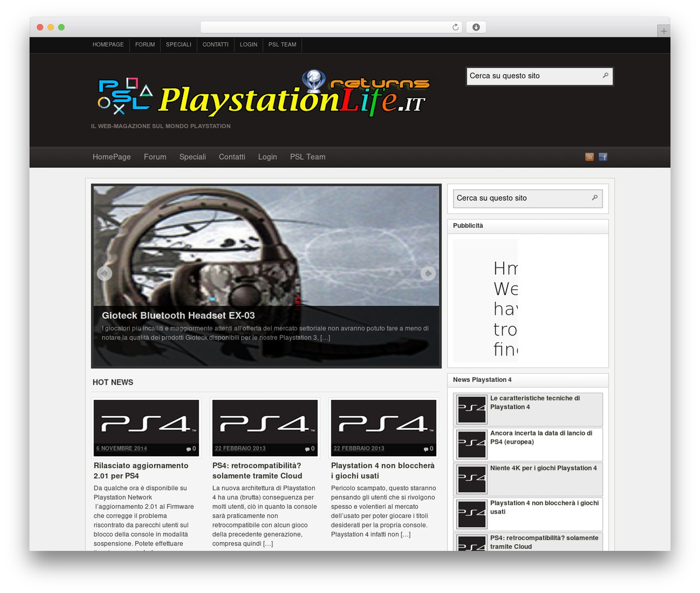Show the previous slide in the slider
700x593 pixels.
coord(104,273)
